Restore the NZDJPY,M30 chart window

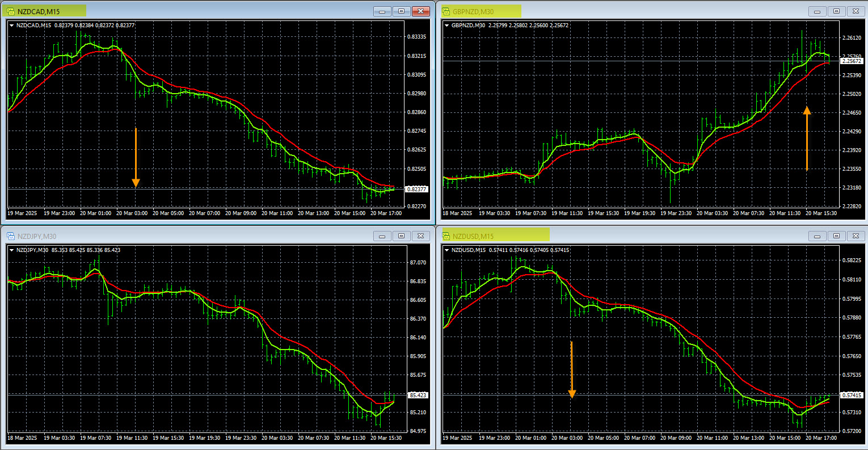(401, 236)
